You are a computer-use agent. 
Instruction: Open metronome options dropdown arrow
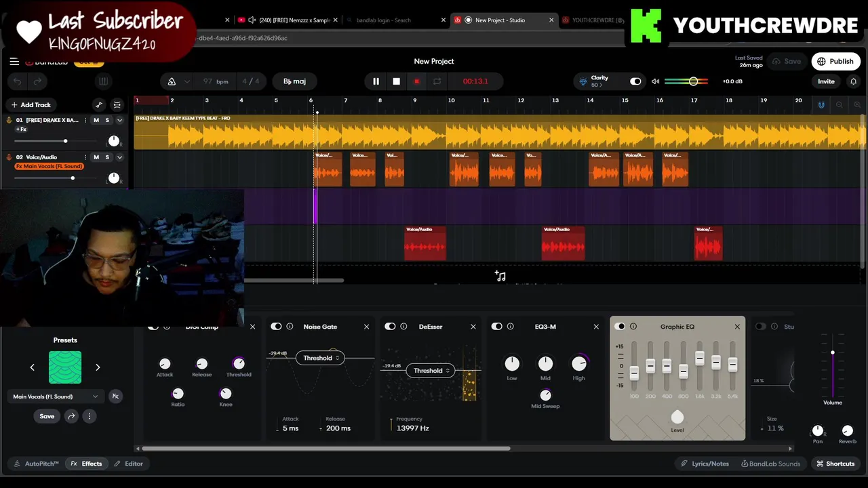pos(186,81)
